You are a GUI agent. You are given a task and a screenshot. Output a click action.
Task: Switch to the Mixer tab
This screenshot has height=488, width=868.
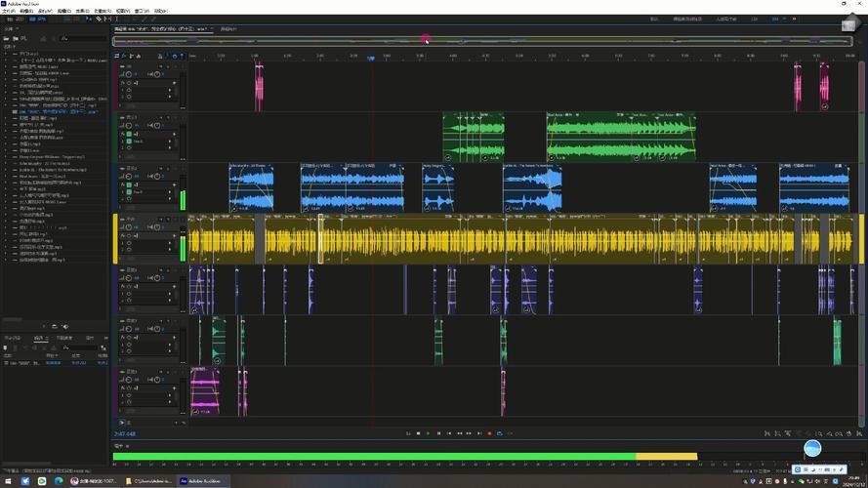pyautogui.click(x=228, y=28)
